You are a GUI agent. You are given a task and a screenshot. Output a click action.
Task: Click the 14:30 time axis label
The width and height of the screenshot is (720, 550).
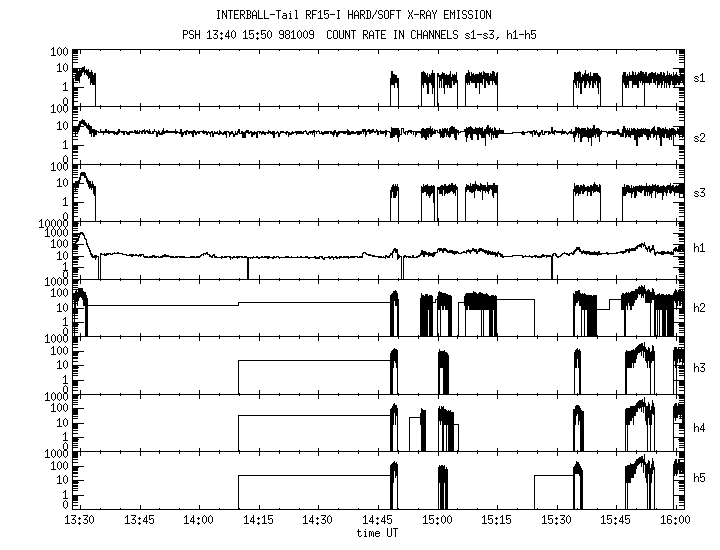click(317, 520)
